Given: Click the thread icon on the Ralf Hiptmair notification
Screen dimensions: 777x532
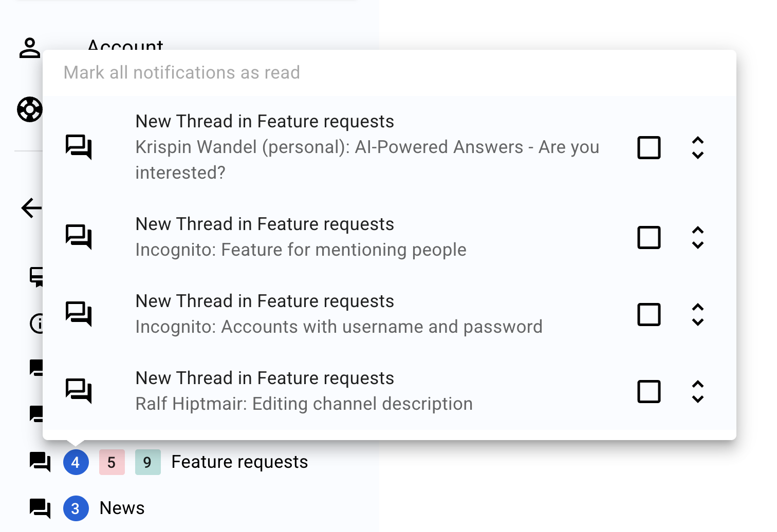Looking at the screenshot, I should (79, 391).
